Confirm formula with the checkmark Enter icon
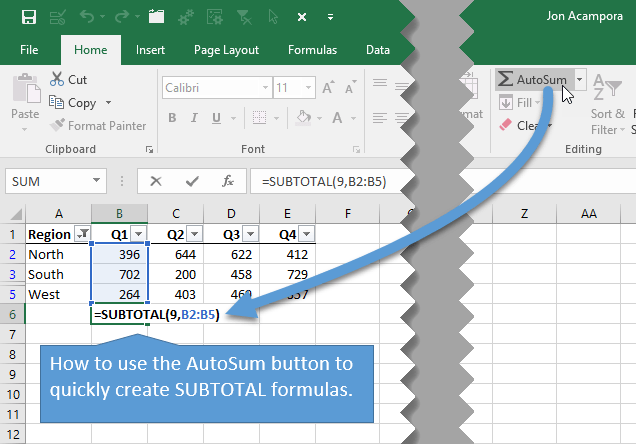 point(191,181)
